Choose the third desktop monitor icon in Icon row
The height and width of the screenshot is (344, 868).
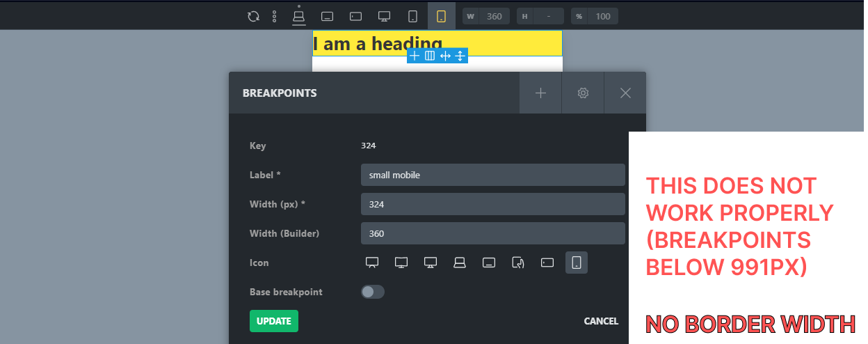tap(431, 263)
